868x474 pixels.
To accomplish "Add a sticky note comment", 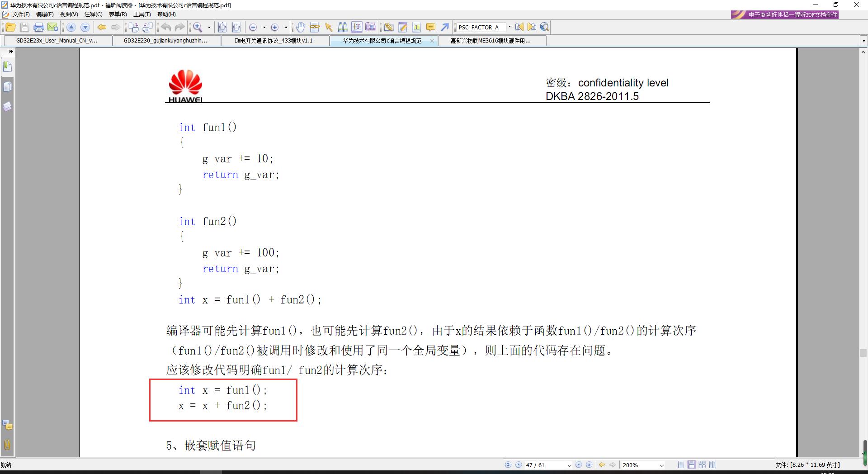I will [x=430, y=27].
